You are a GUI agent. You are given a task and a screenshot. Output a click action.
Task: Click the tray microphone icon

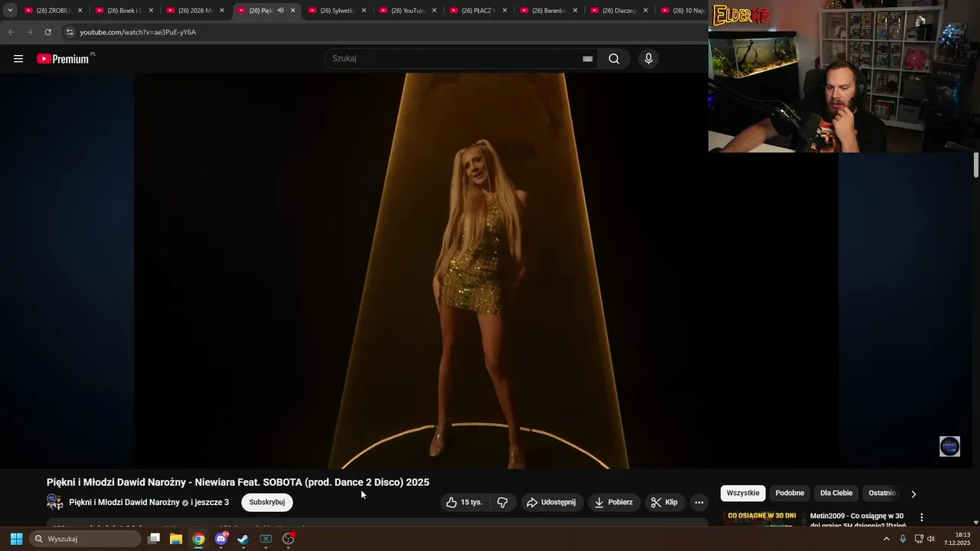pyautogui.click(x=903, y=539)
